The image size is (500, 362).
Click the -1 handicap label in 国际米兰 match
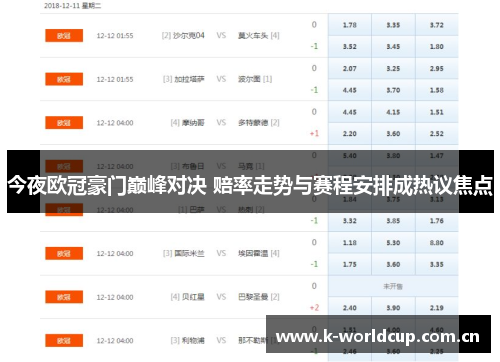(x=314, y=264)
